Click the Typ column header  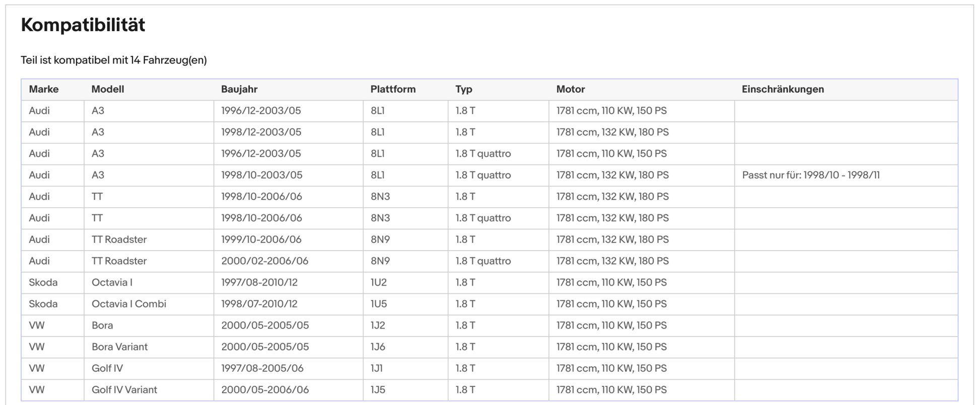pyautogui.click(x=464, y=89)
